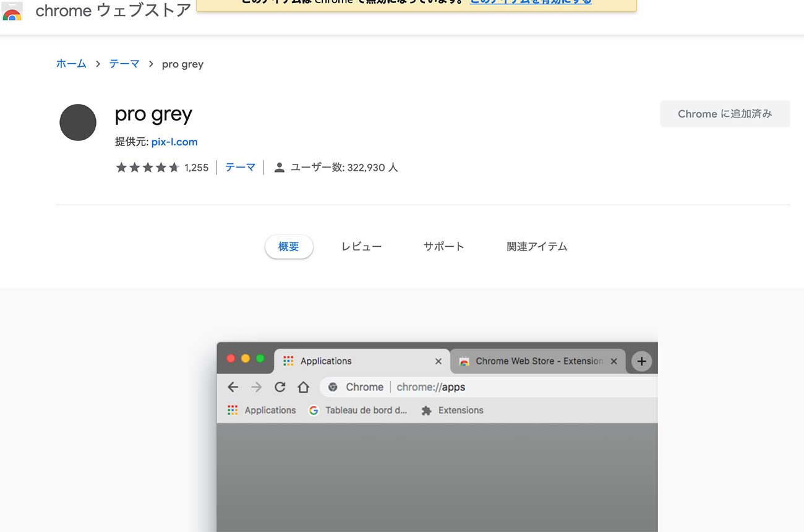Click the ホーム breadcrumb link
Image resolution: width=804 pixels, height=532 pixels.
point(71,64)
